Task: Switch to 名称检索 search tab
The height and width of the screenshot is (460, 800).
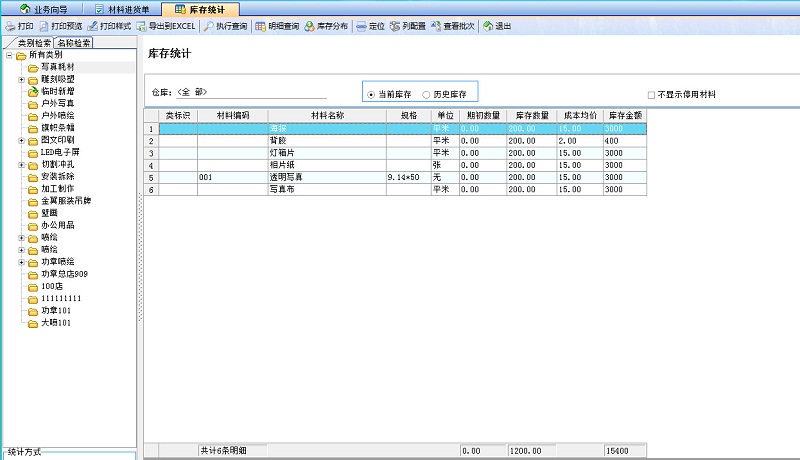Action: coord(74,43)
